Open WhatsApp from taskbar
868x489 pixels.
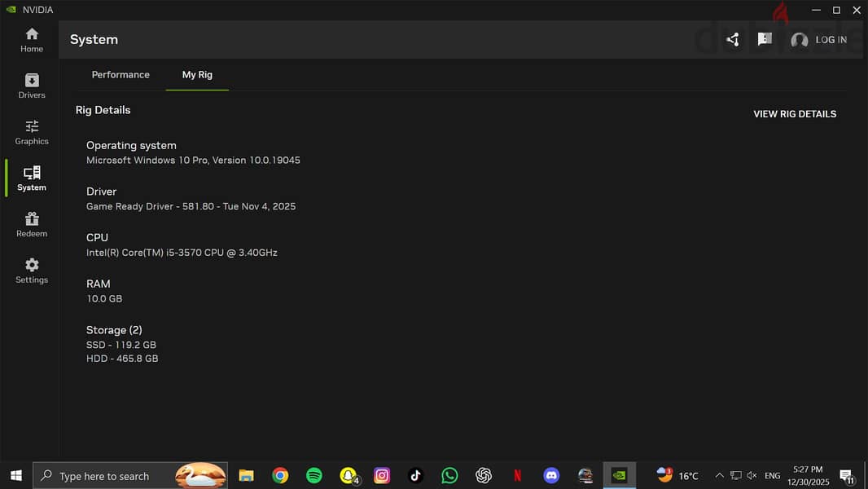click(x=449, y=476)
